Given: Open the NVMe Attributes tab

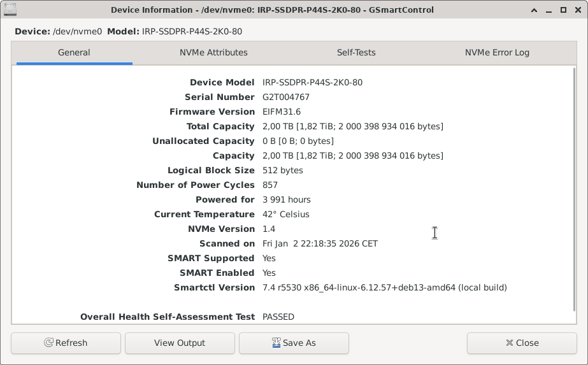Looking at the screenshot, I should tap(213, 52).
